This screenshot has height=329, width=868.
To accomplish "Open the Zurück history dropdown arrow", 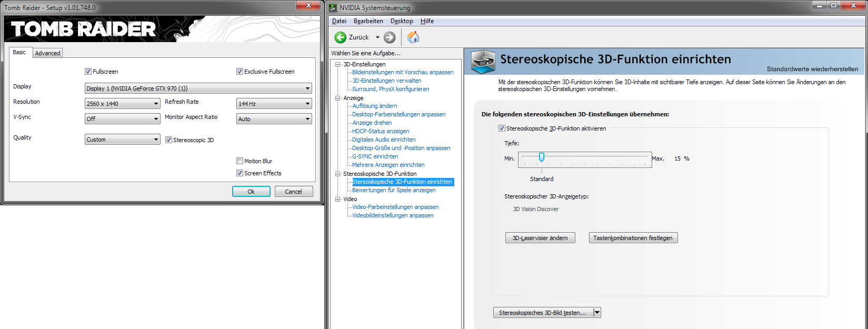I will 377,37.
